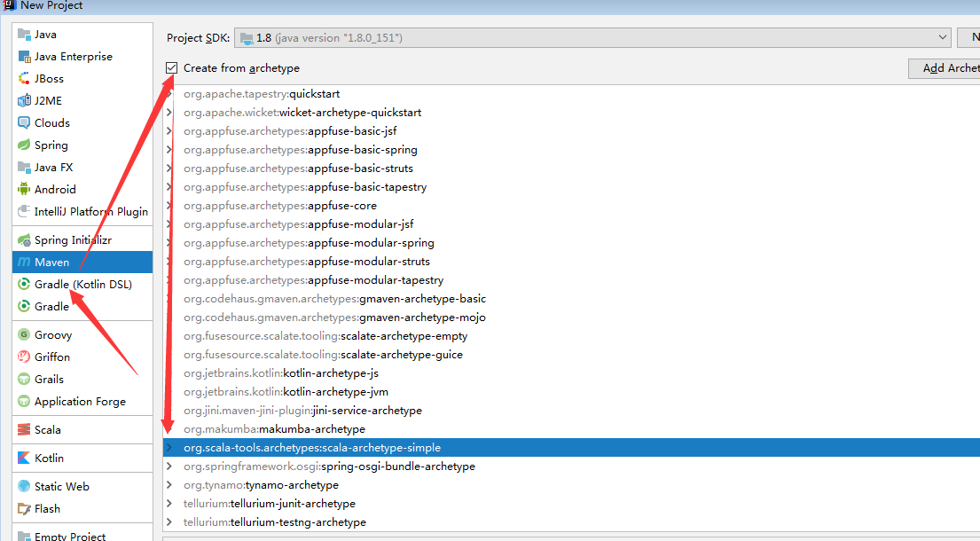Pick the Griffon icon
Image resolution: width=980 pixels, height=541 pixels.
pos(24,357)
